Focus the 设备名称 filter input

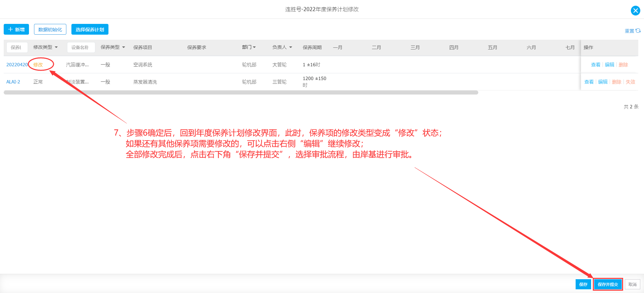pyautogui.click(x=81, y=47)
